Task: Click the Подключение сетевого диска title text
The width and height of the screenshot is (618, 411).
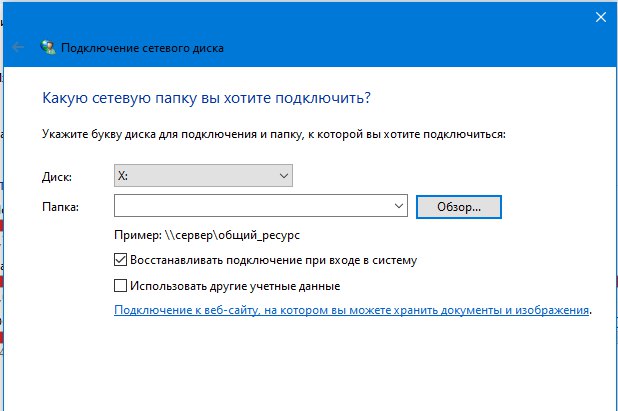Action: [x=142, y=48]
